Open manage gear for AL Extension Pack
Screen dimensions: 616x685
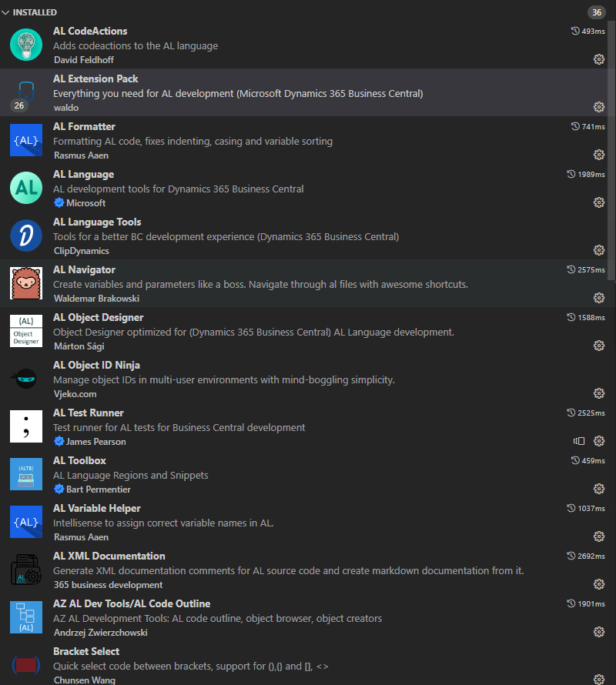tap(599, 107)
